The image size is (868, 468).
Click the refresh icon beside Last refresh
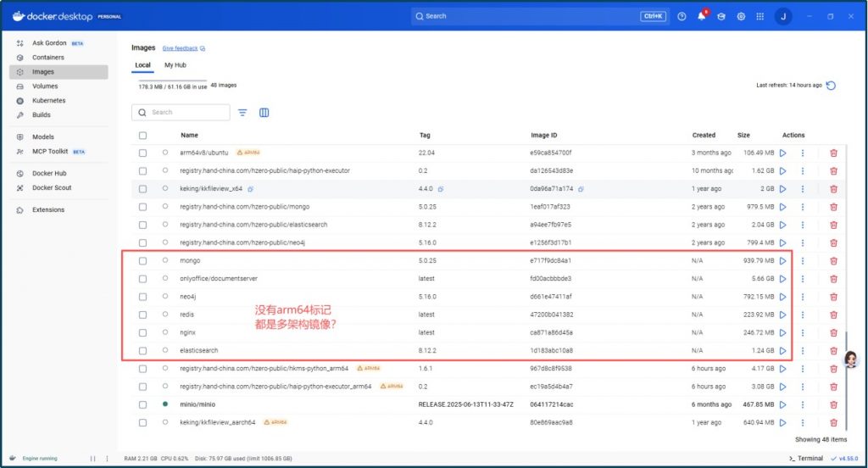click(x=831, y=86)
